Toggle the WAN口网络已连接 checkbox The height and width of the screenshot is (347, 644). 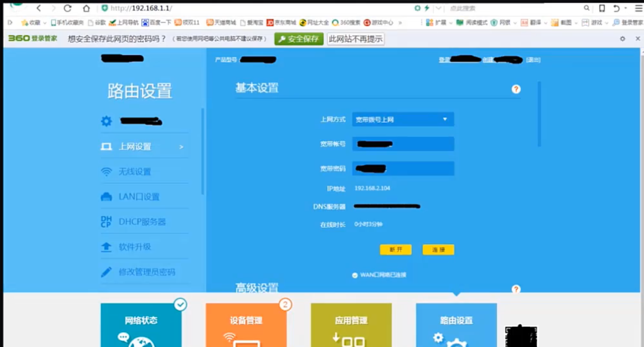355,275
